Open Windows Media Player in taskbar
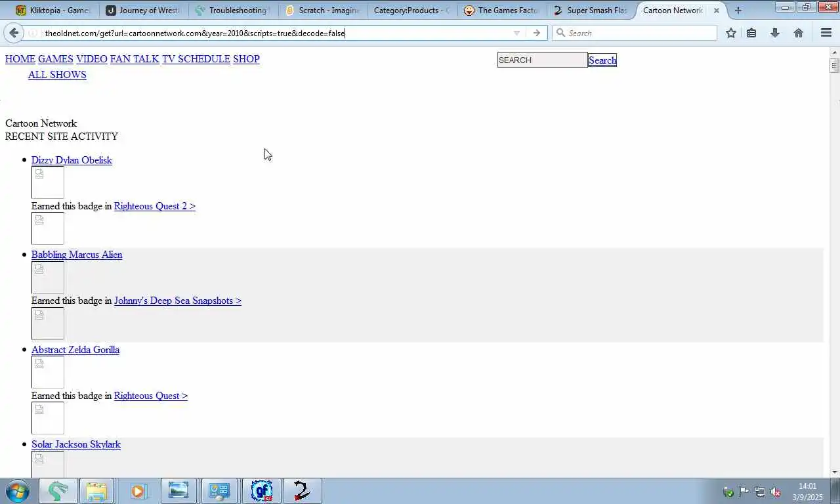 point(138,491)
